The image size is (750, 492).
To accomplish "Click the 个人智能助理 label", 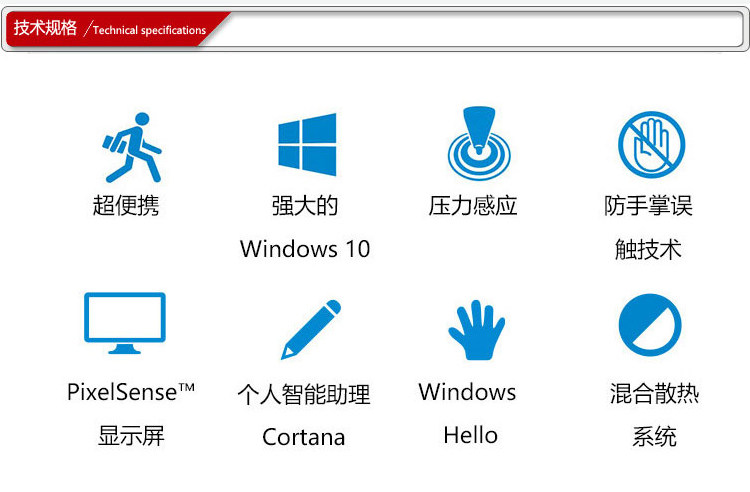I will click(x=304, y=394).
